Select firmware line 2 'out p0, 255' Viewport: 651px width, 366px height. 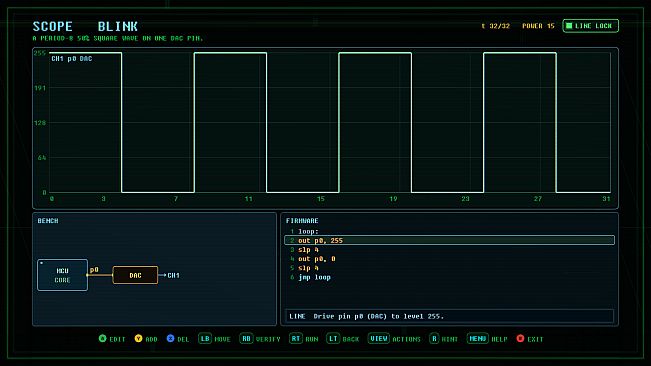tap(450, 240)
